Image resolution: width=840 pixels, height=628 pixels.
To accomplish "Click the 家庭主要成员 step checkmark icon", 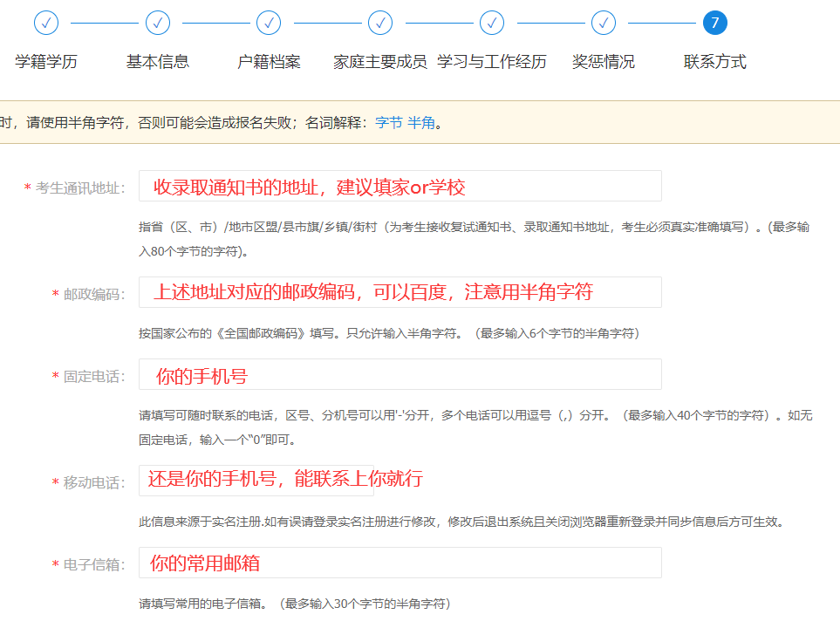I will coord(380,23).
